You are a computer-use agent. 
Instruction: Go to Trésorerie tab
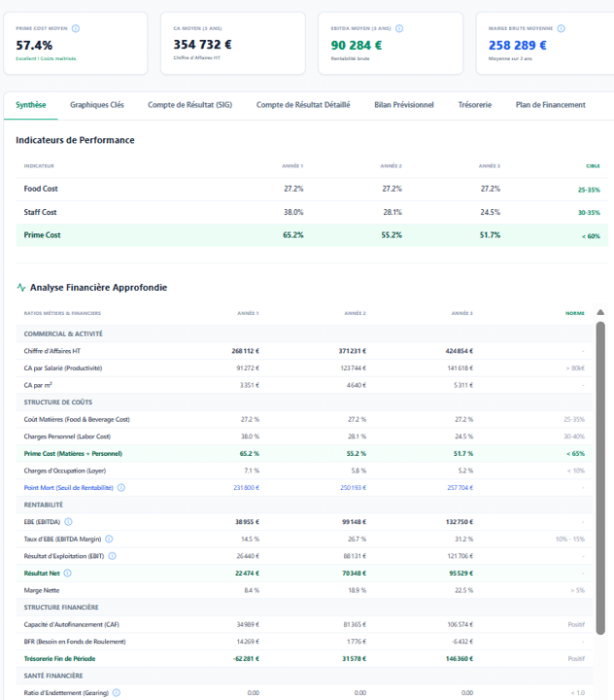point(475,105)
